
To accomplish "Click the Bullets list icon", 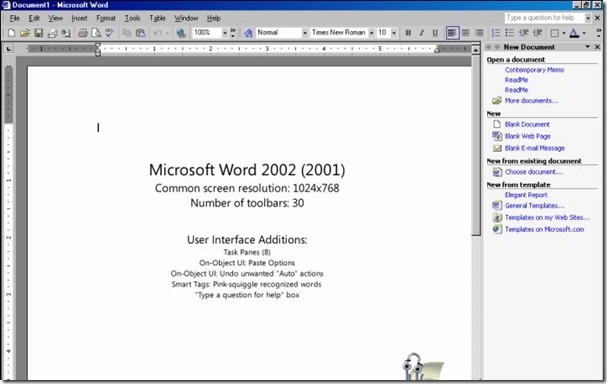I will [x=509, y=33].
